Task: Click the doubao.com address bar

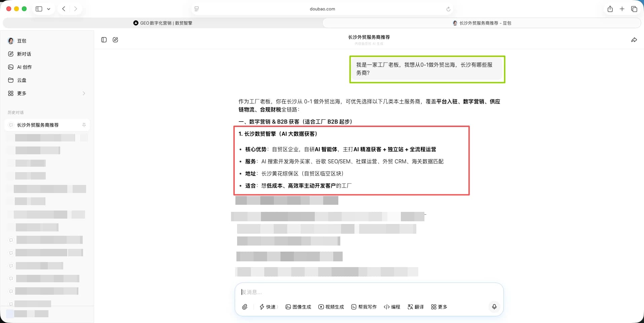Action: (322, 9)
